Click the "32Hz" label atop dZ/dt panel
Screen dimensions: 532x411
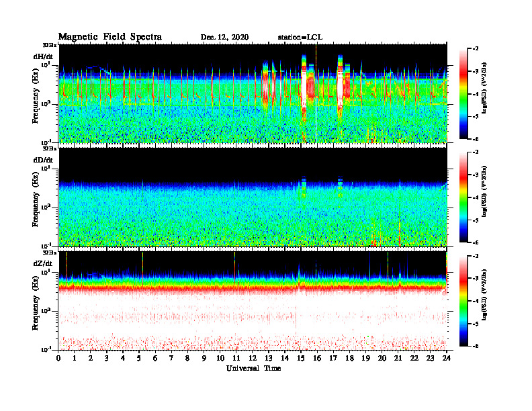tap(50, 253)
